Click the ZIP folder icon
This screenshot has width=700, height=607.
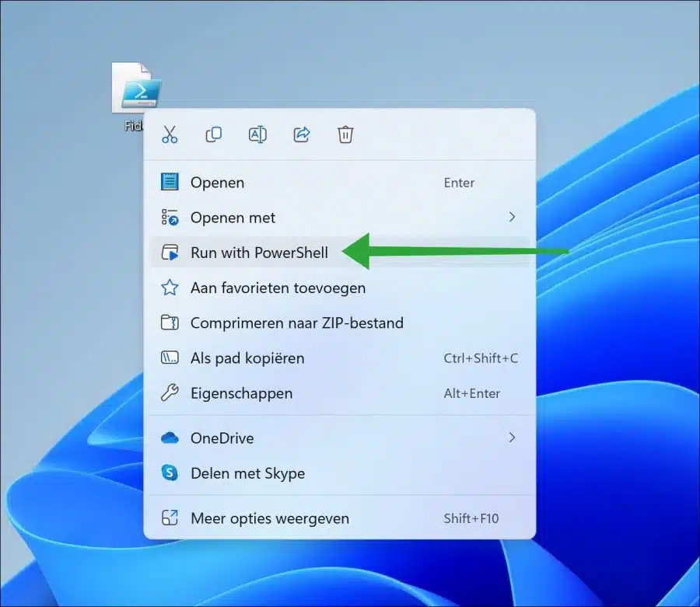tap(170, 323)
